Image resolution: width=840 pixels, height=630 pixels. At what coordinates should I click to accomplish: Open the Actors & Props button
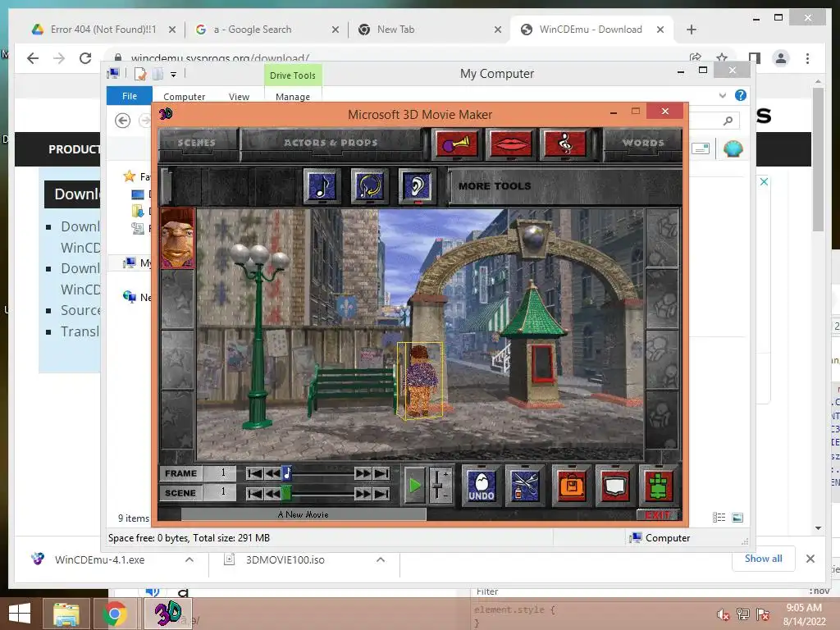pyautogui.click(x=331, y=143)
